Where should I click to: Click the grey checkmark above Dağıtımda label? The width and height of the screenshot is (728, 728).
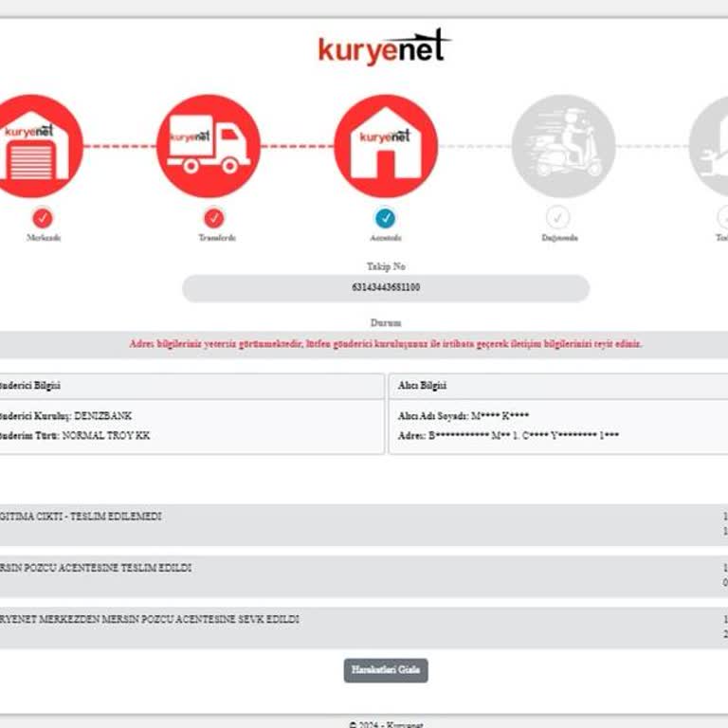tap(557, 217)
